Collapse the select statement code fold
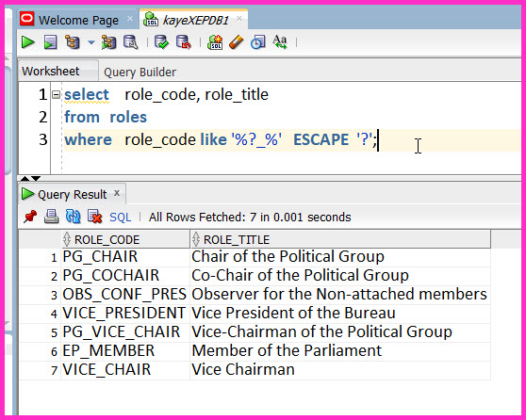526x420 pixels. coord(56,95)
